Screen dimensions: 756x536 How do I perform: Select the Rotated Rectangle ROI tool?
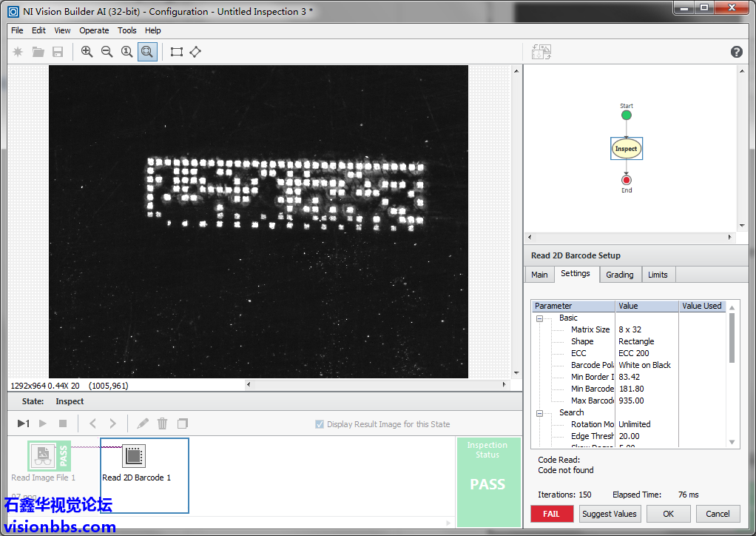[x=195, y=52]
